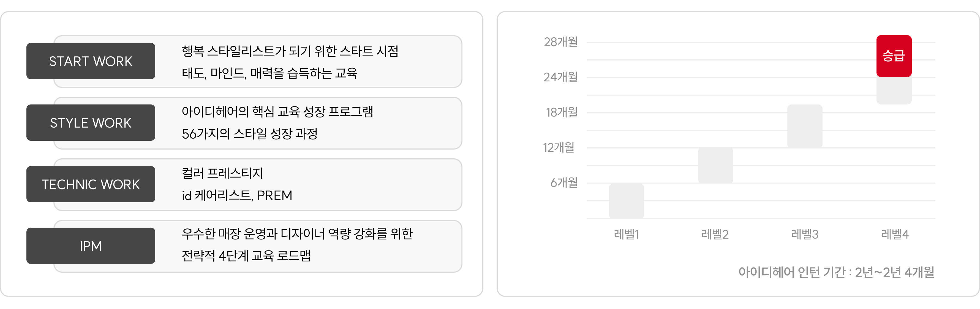
Task: Select the 레벨4 axis label
Action: pos(894,234)
